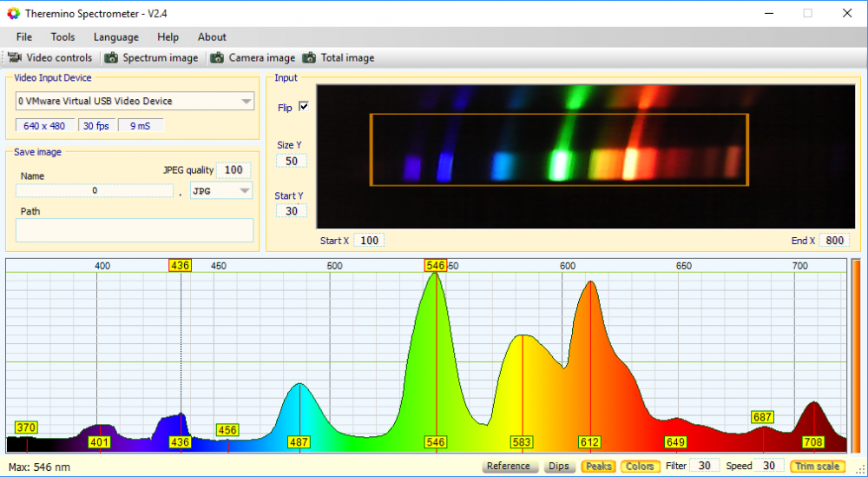Image resolution: width=868 pixels, height=477 pixels.
Task: Click the 9 mS exposure field
Action: (x=140, y=126)
